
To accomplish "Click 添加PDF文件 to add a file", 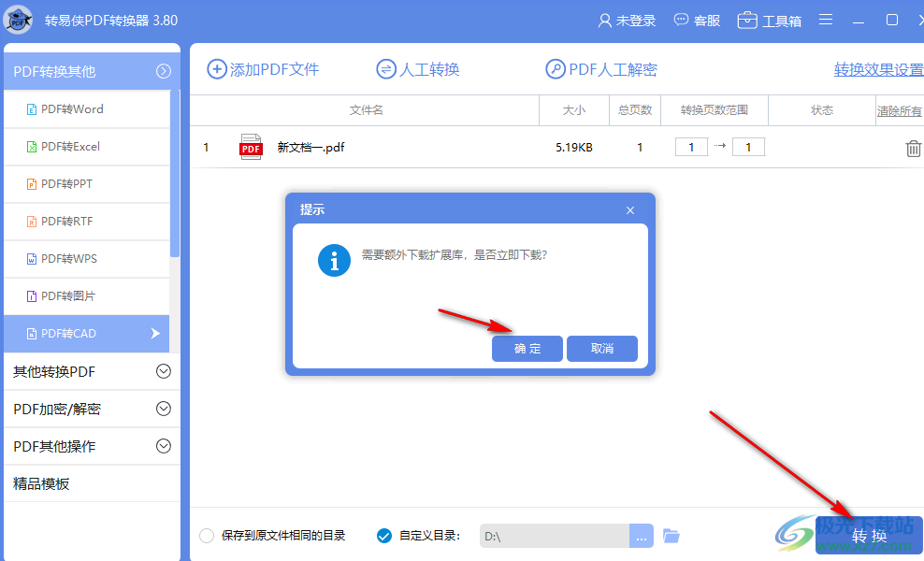I will tap(263, 69).
